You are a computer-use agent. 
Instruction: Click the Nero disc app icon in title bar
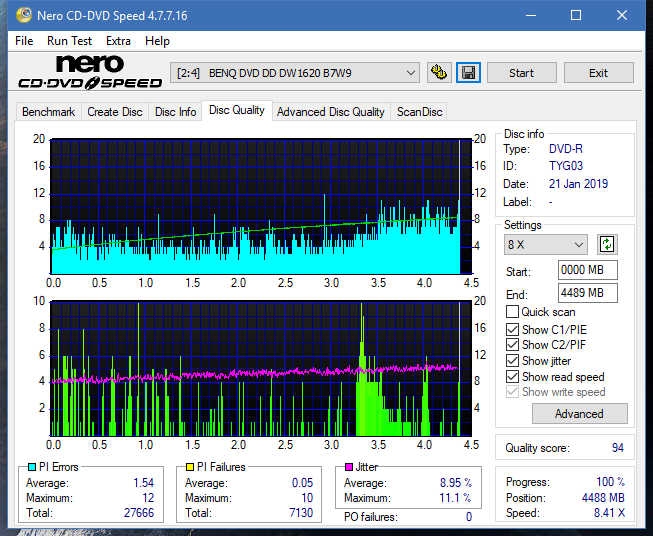[x=24, y=15]
